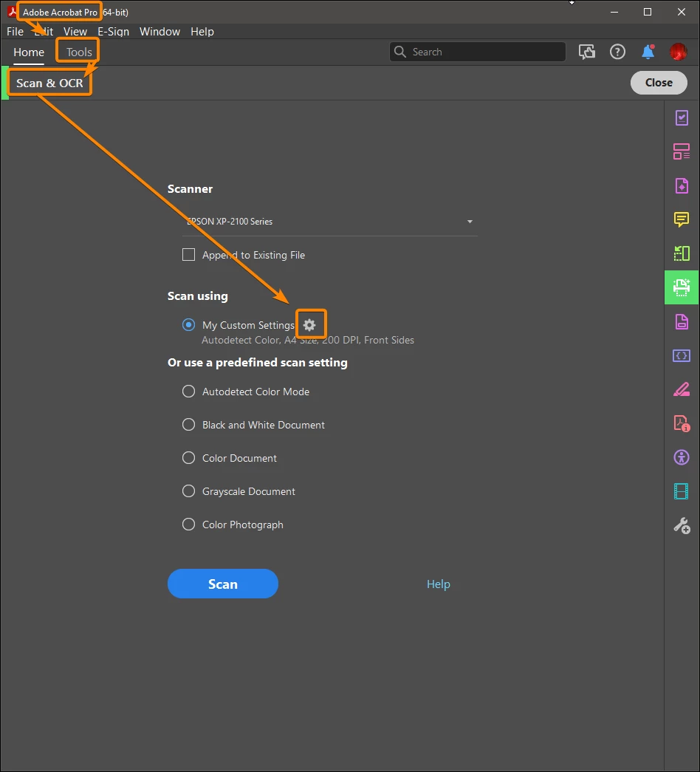Enable Append to Existing File checkbox
The width and height of the screenshot is (700, 772).
point(188,255)
